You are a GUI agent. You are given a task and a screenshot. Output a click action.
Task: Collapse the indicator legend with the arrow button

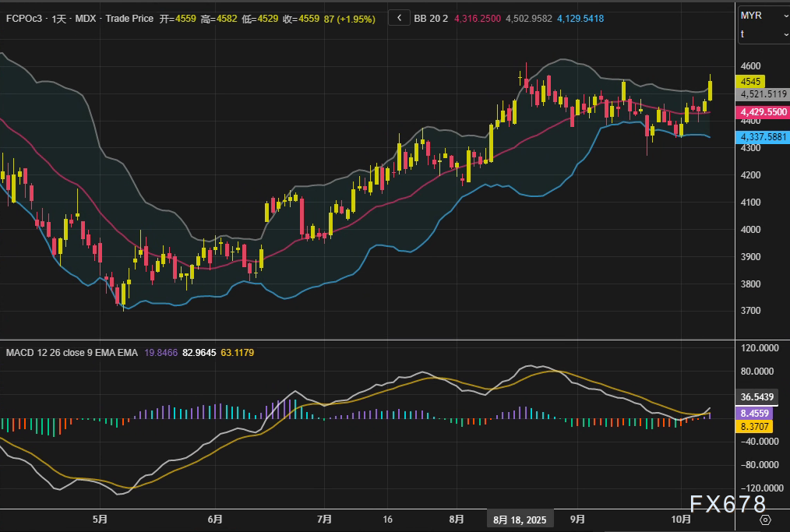coord(399,18)
